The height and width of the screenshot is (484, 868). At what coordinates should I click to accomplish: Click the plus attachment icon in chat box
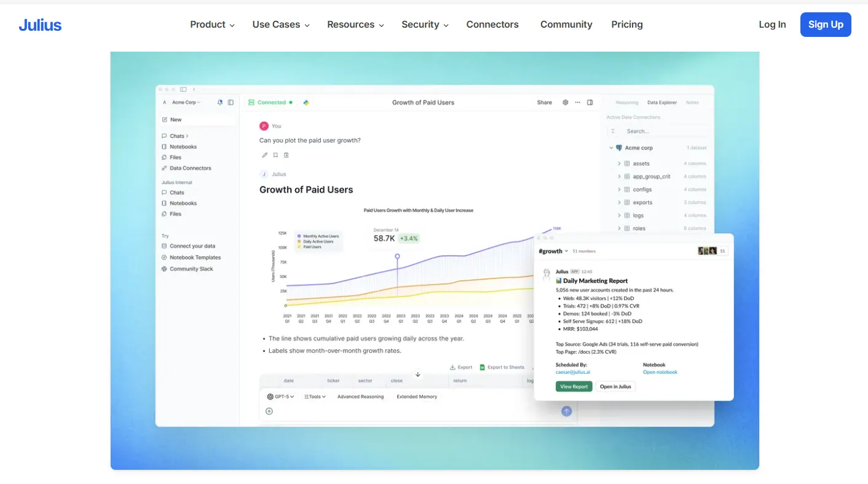(269, 411)
